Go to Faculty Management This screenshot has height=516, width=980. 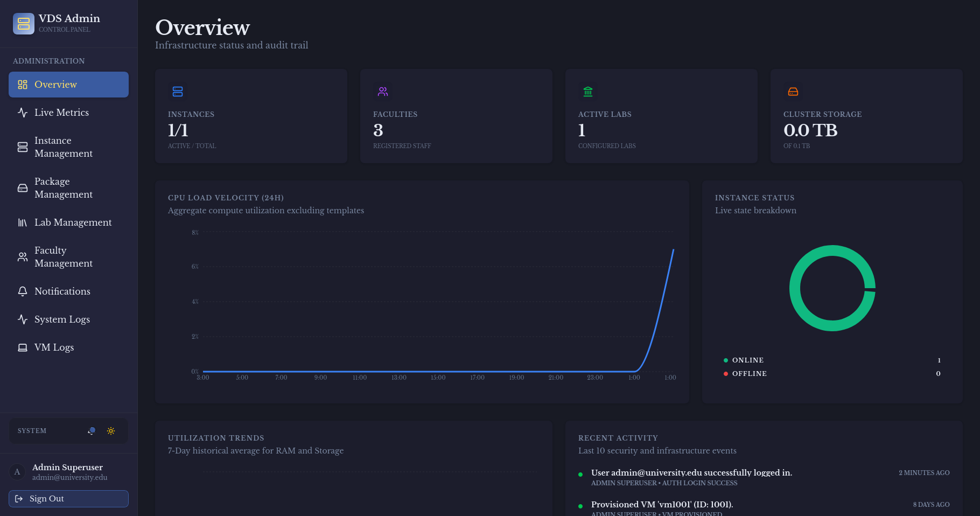(68, 257)
